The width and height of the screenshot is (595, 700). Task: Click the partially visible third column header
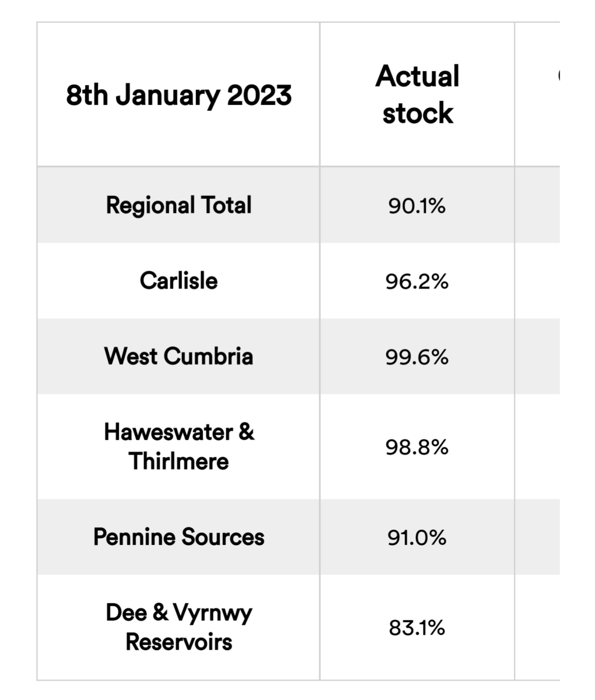pos(537,94)
